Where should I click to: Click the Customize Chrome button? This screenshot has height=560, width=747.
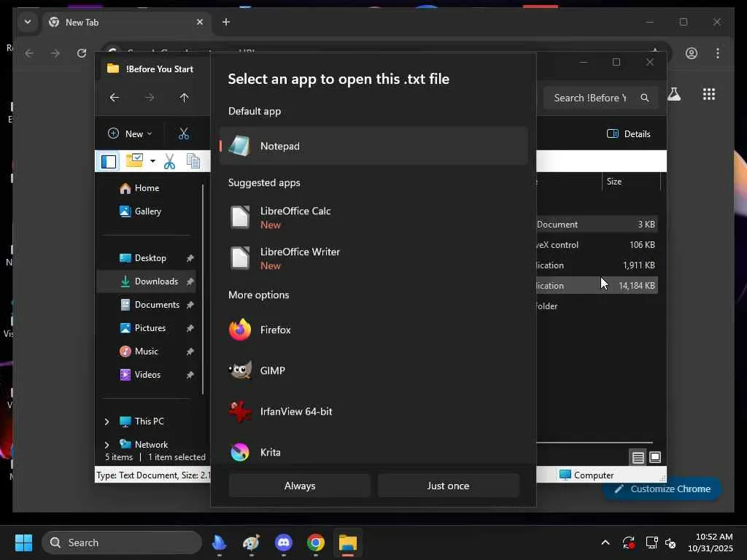point(662,489)
